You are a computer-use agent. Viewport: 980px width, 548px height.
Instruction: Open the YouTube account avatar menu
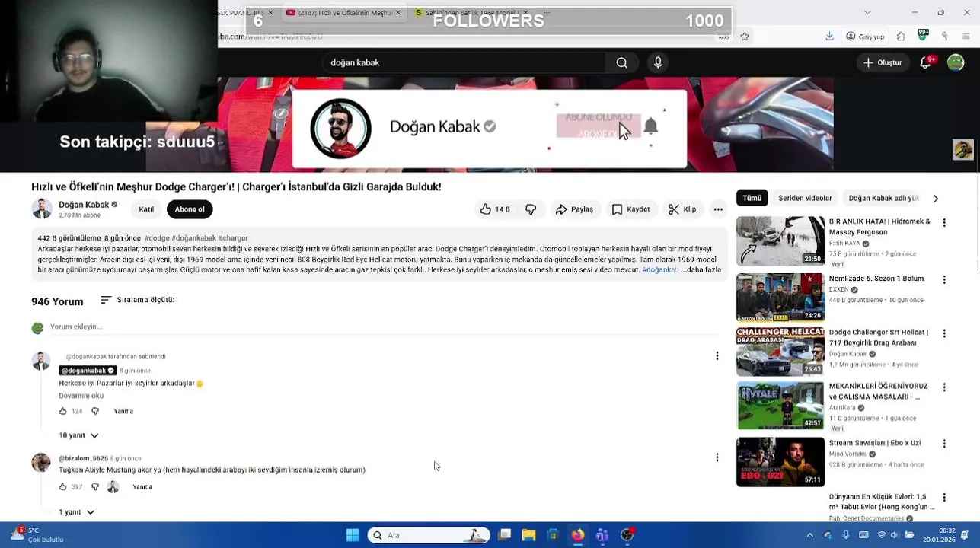pyautogui.click(x=956, y=62)
